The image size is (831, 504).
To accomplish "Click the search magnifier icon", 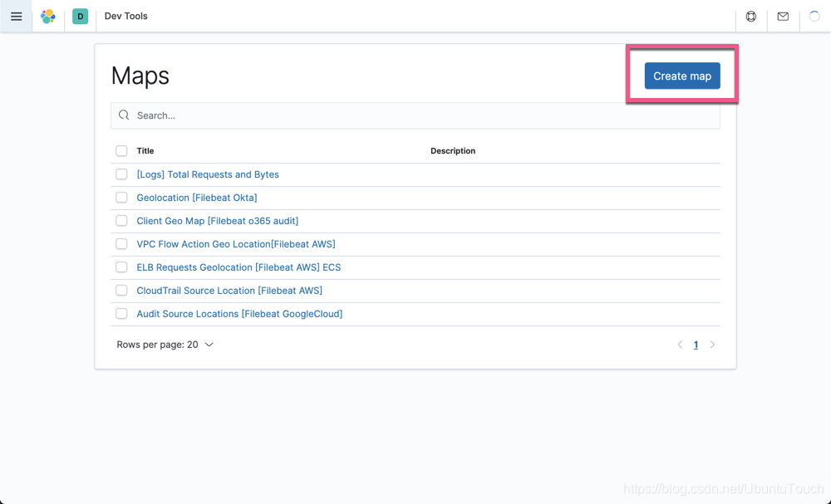I will (x=124, y=115).
